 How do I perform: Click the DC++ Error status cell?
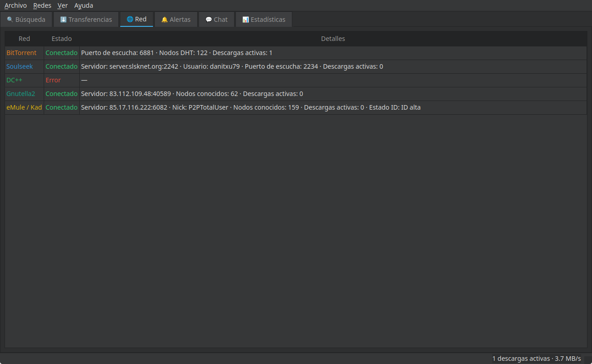tap(61, 80)
